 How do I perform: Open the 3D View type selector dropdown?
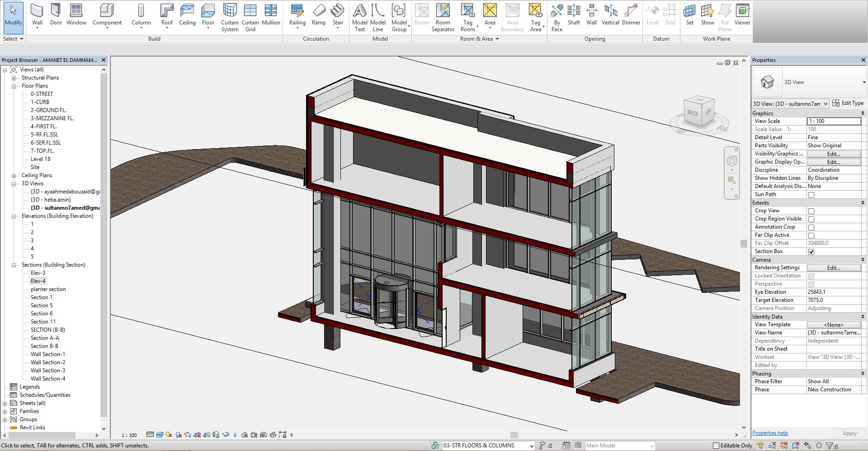[864, 82]
